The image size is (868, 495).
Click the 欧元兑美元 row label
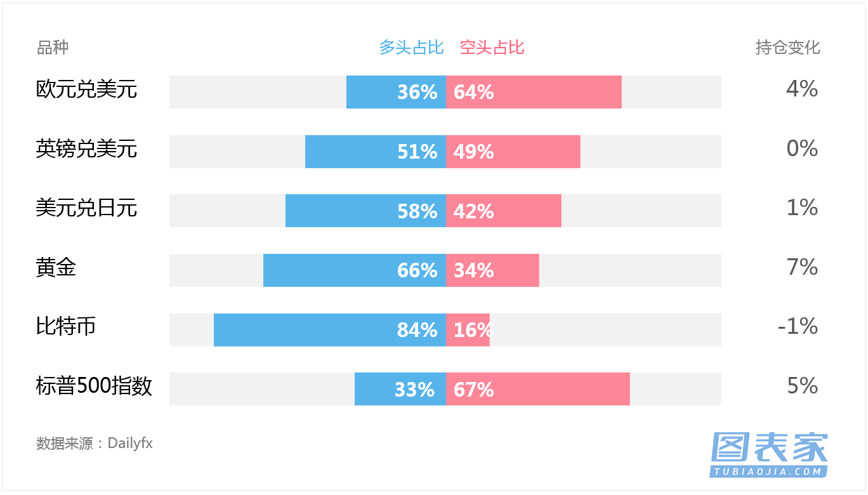(86, 89)
